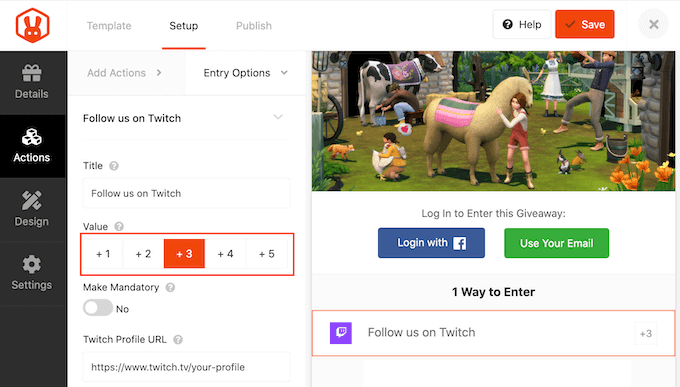
Task: Set entry value to +2
Action: 143,254
